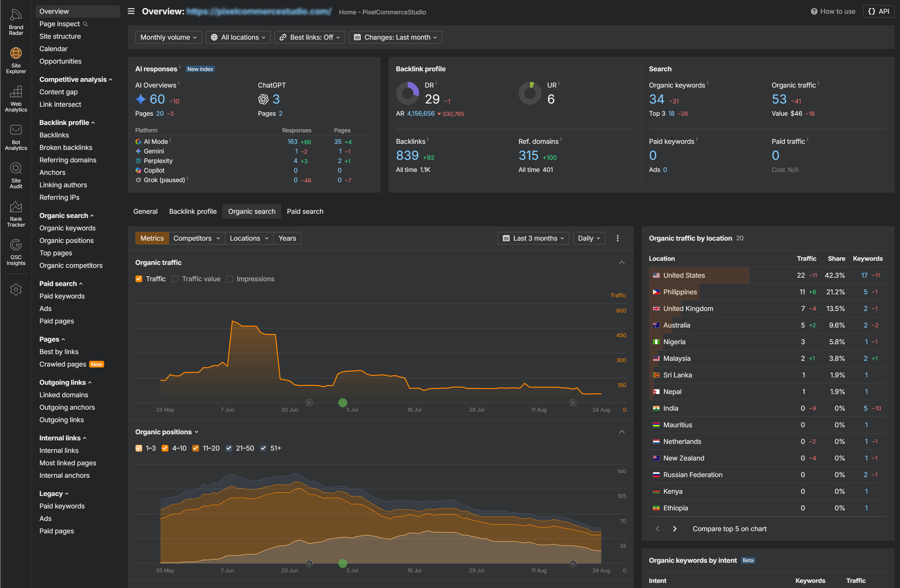Click the green dot marker near 3 Jul

342,403
